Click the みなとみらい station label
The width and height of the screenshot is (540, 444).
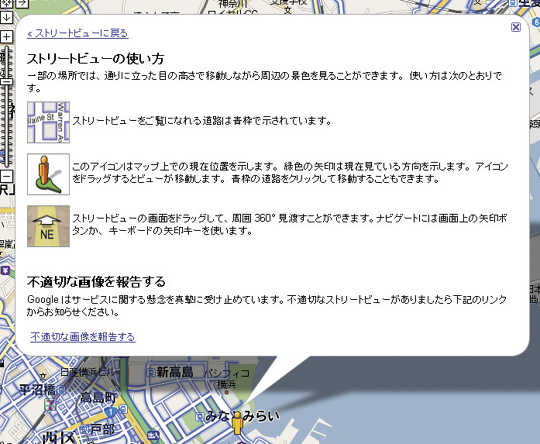(242, 416)
